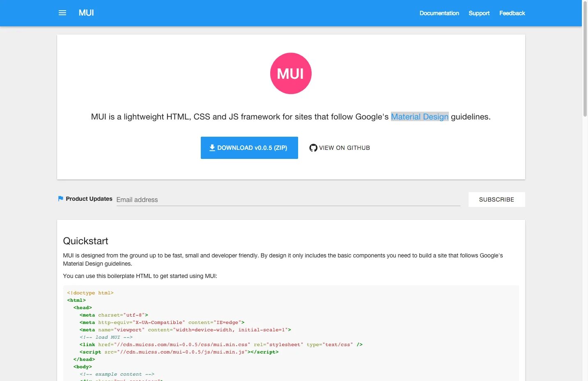The width and height of the screenshot is (588, 381).
Task: Follow the Material Design link
Action: tap(420, 117)
